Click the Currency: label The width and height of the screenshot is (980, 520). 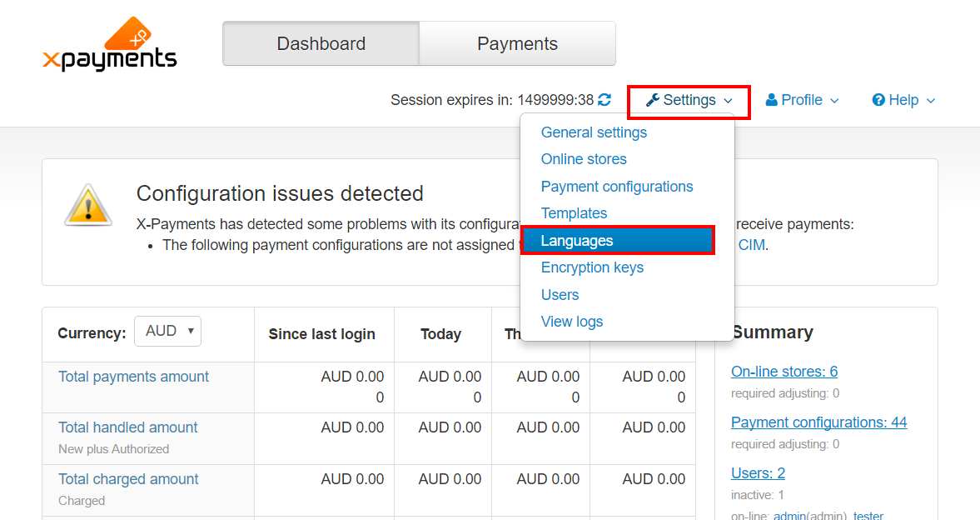tap(92, 332)
